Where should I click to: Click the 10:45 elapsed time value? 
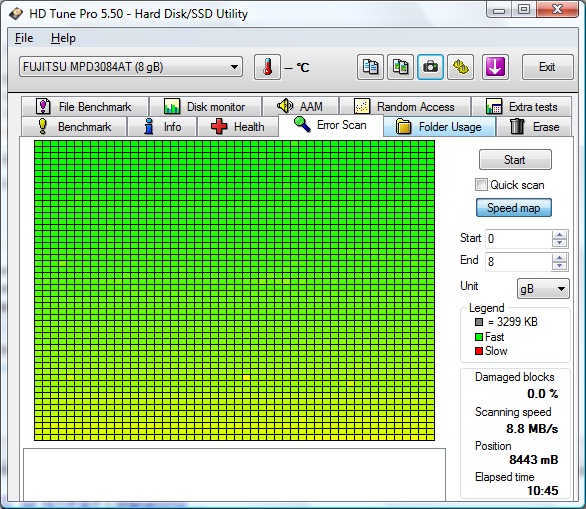[x=543, y=491]
